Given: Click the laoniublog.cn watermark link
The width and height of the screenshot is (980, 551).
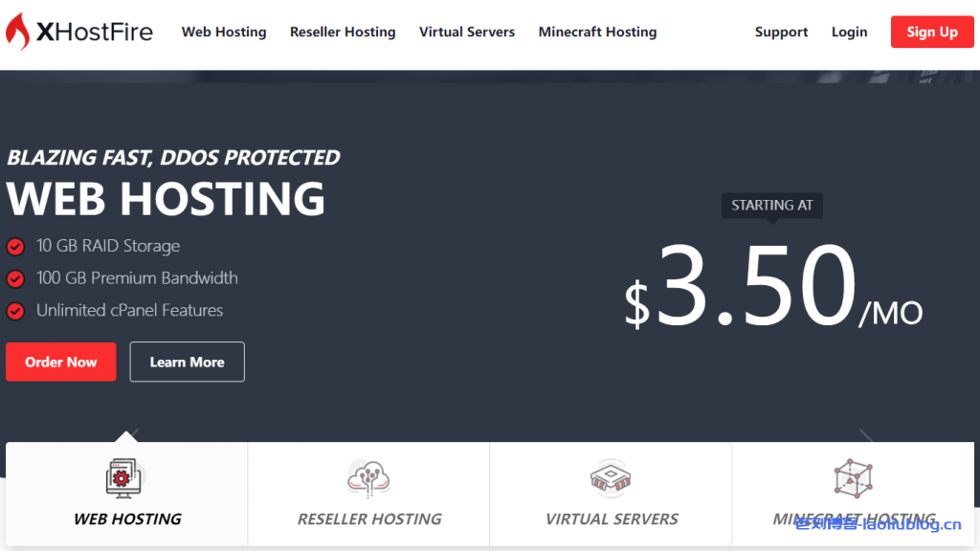Looking at the screenshot, I should pyautogui.click(x=877, y=524).
